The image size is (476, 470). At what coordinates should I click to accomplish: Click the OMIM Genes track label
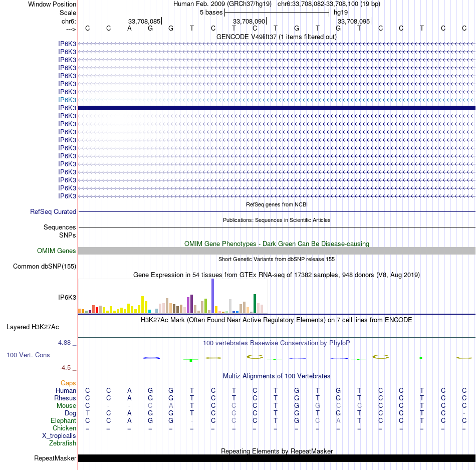coord(57,251)
